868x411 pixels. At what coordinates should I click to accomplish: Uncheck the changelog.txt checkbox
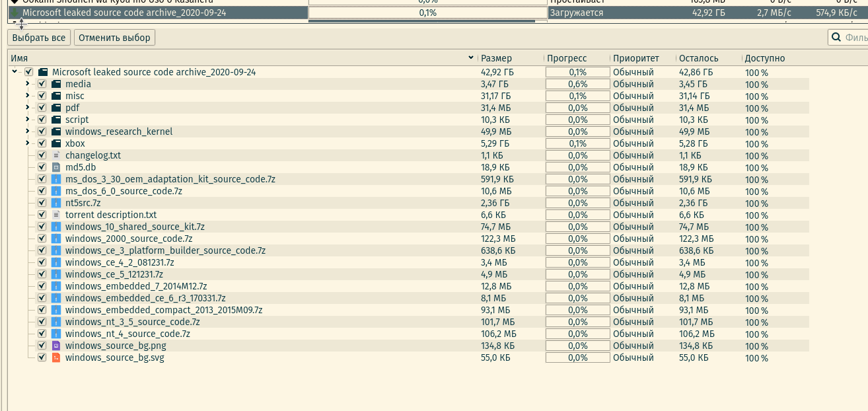click(x=42, y=155)
